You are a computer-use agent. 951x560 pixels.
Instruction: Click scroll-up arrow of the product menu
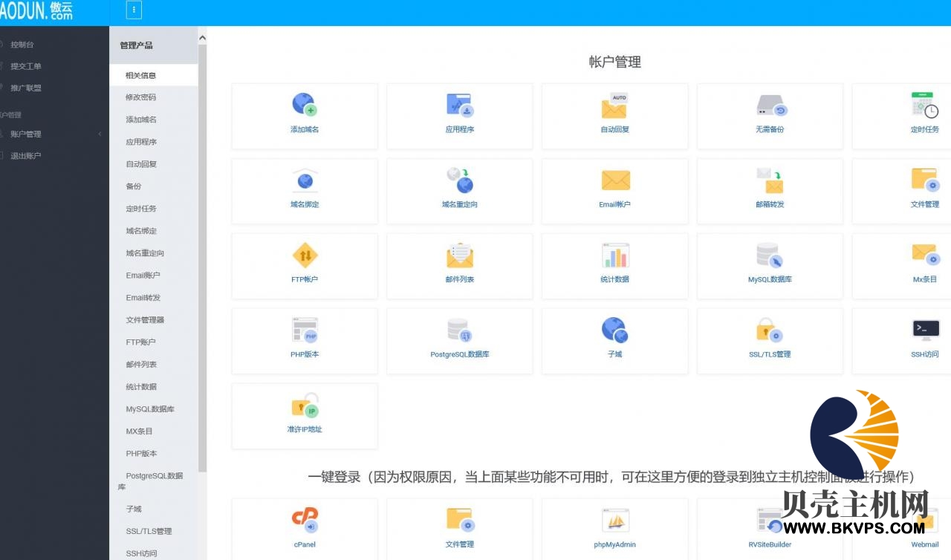click(x=202, y=39)
